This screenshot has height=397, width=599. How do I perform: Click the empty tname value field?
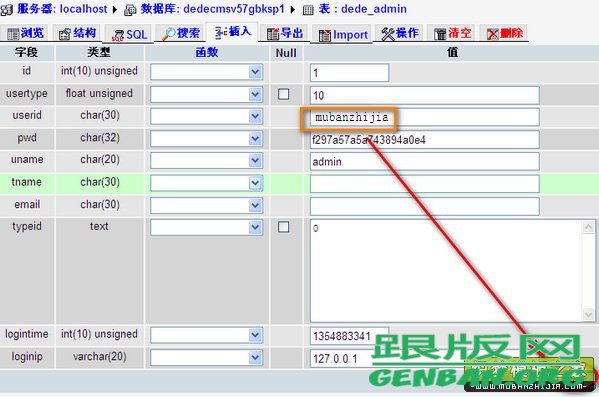pos(424,184)
